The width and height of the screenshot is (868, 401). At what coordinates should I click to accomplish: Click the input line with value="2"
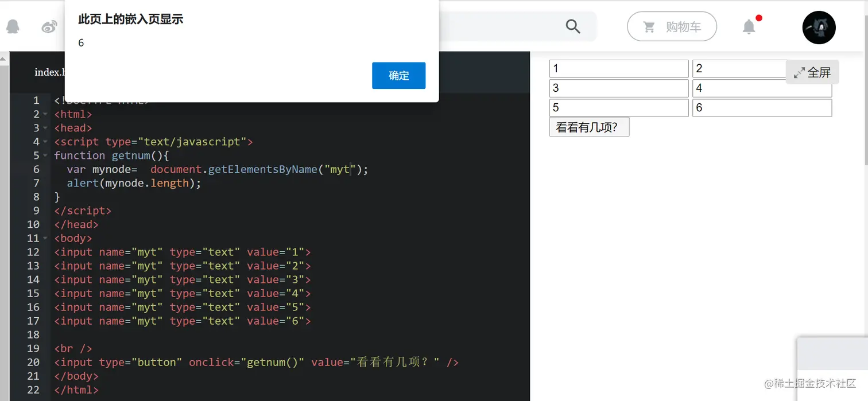(x=183, y=266)
